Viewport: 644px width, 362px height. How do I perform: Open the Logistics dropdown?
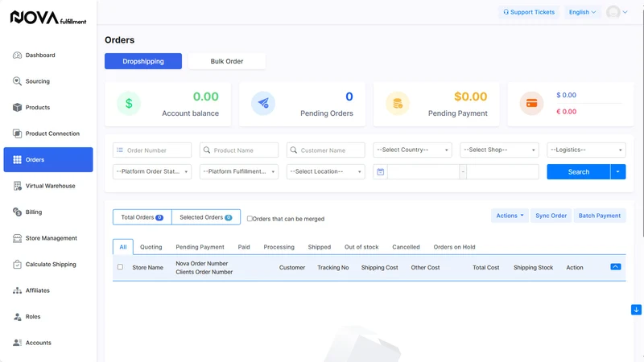click(x=586, y=150)
